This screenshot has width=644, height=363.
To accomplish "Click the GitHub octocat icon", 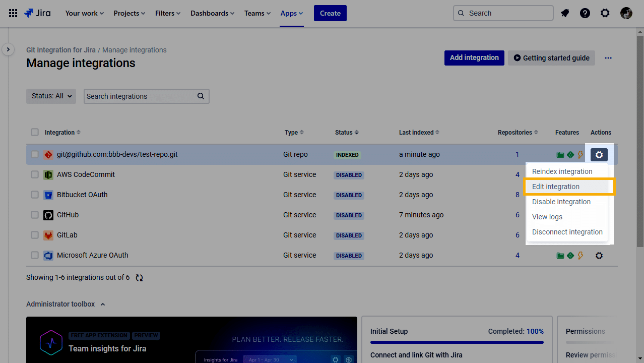I will [x=48, y=215].
